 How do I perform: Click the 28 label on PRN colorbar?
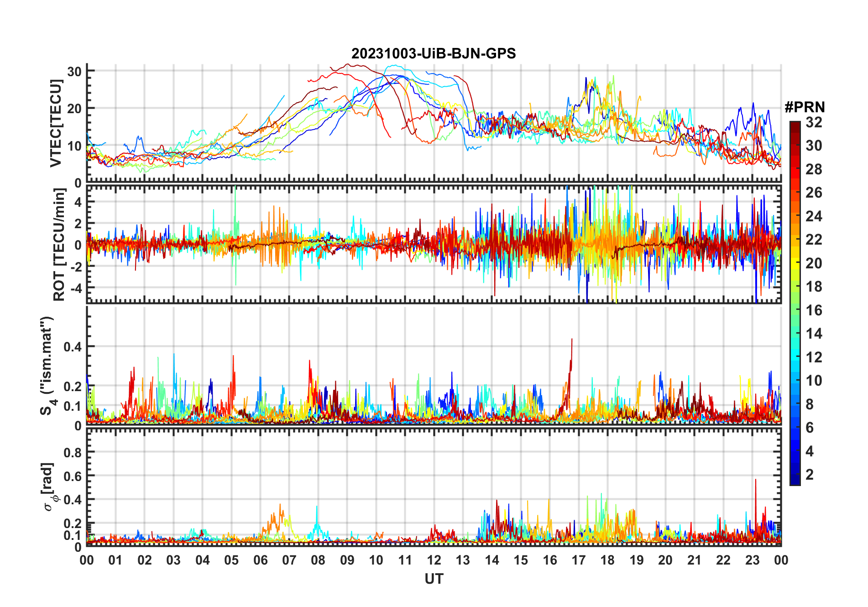pyautogui.click(x=814, y=169)
